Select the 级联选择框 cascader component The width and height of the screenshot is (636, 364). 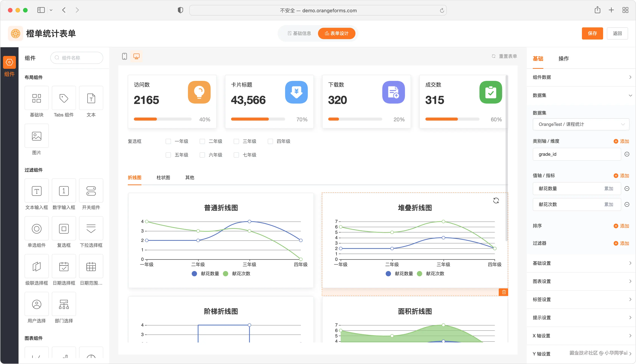36,266
